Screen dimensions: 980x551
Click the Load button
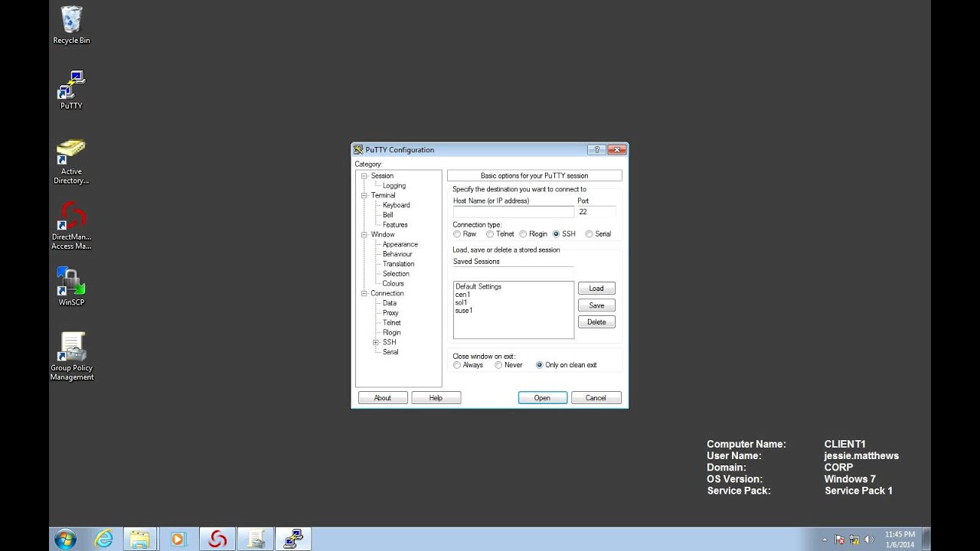tap(596, 289)
